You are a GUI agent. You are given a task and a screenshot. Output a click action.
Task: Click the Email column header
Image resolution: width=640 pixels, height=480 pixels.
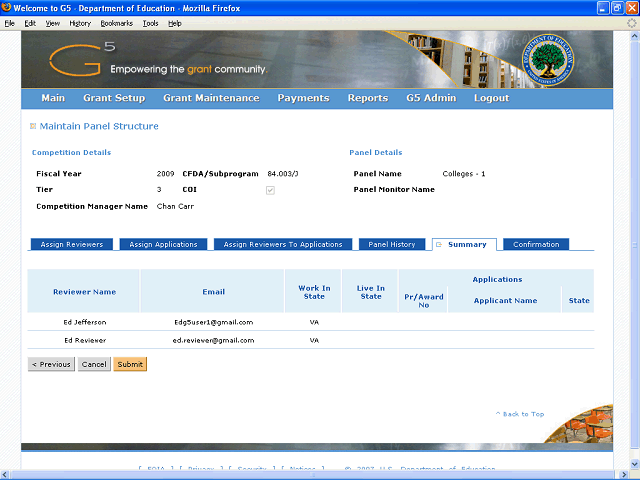pos(214,292)
